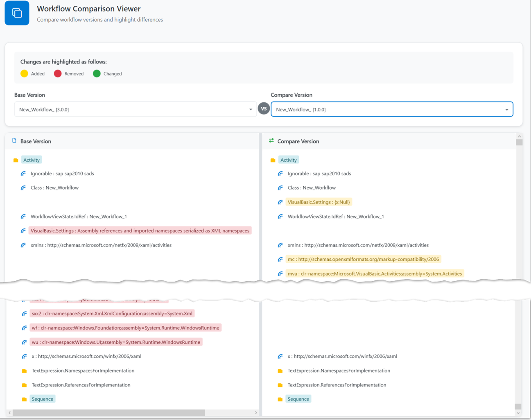
Task: Click attribute icon beside Base Class row
Action: coord(23,188)
